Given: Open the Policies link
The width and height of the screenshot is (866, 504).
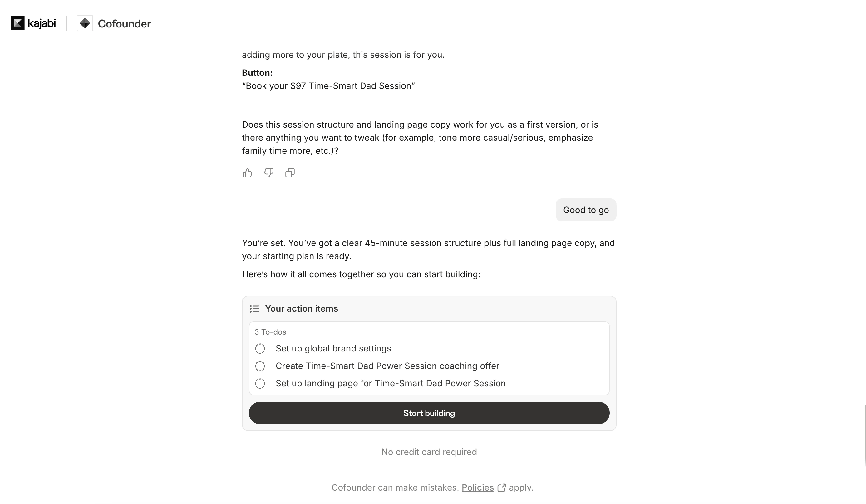Looking at the screenshot, I should (x=478, y=487).
